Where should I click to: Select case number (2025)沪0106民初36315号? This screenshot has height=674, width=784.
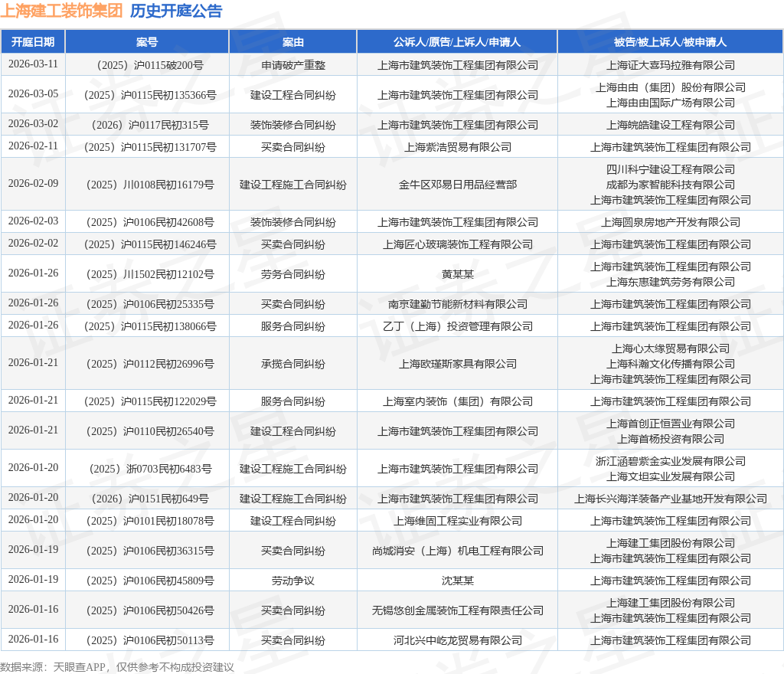(x=150, y=551)
